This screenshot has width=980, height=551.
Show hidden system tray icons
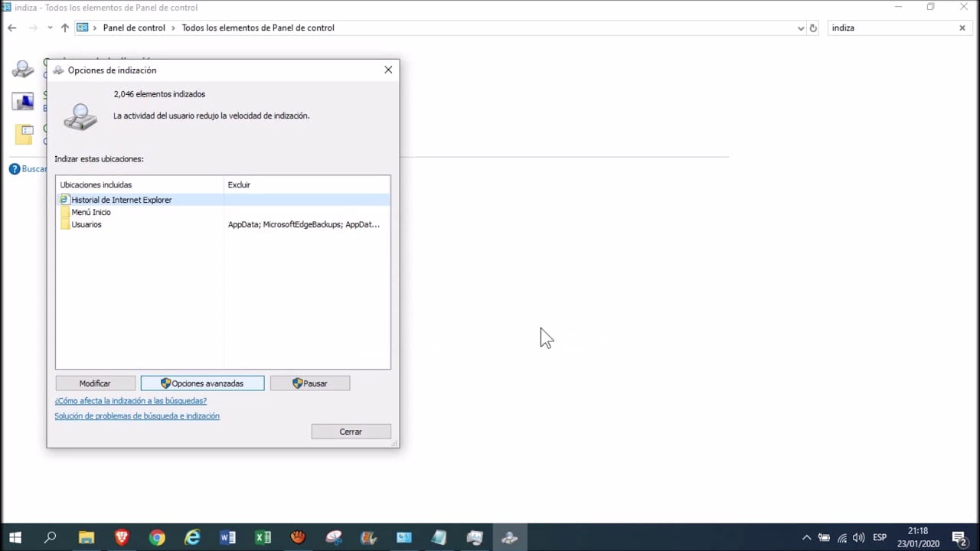point(806,537)
